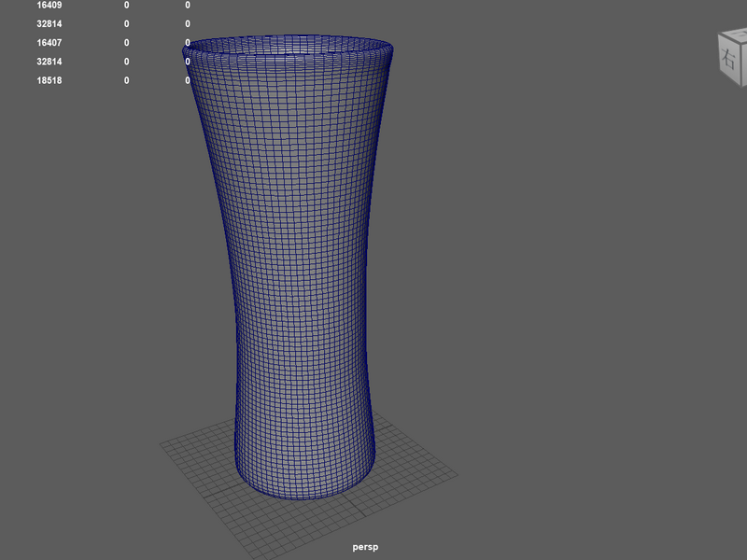Click the first zero beside 18518
Viewport: 747px width, 560px height.
pos(126,80)
